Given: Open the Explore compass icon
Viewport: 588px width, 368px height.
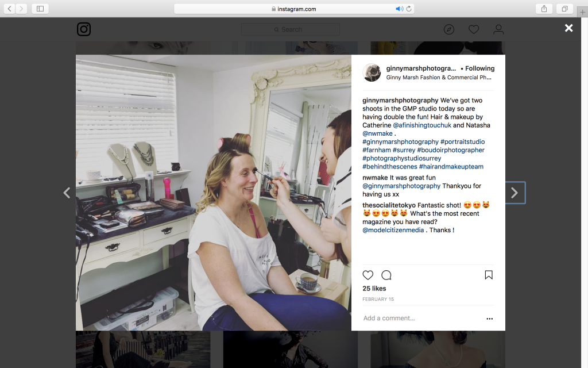Looking at the screenshot, I should tap(449, 29).
